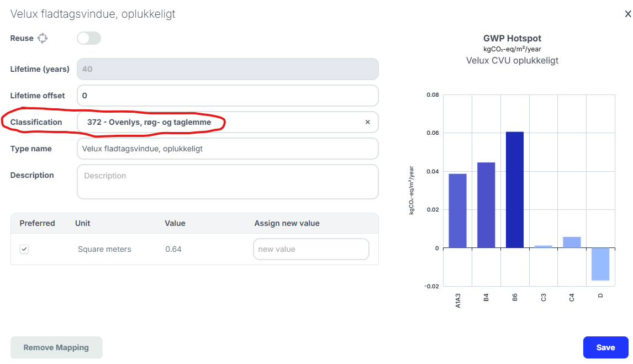Close the dialog with the top-right X
The height and width of the screenshot is (364, 633).
point(627,14)
